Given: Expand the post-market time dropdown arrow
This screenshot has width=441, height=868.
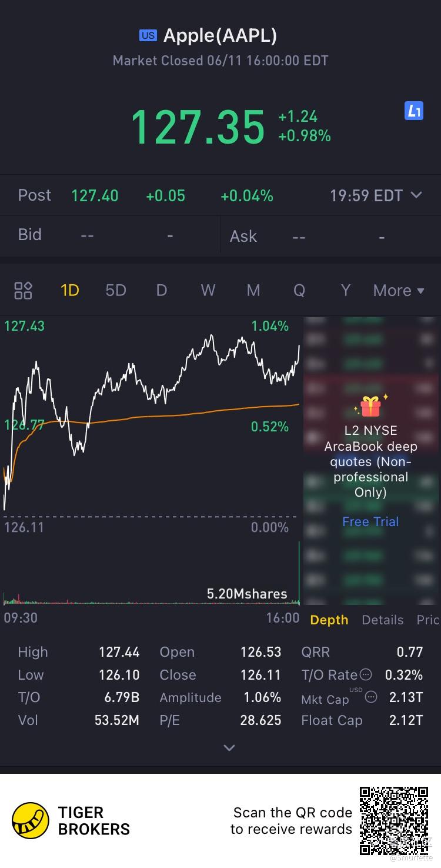Looking at the screenshot, I should coord(416,195).
